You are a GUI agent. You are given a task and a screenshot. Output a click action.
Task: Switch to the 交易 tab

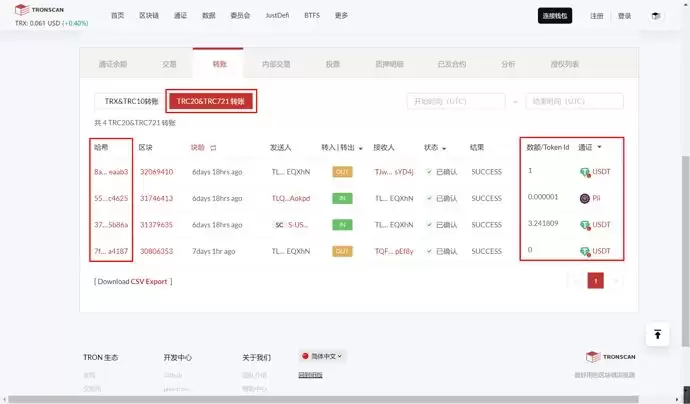tap(169, 64)
